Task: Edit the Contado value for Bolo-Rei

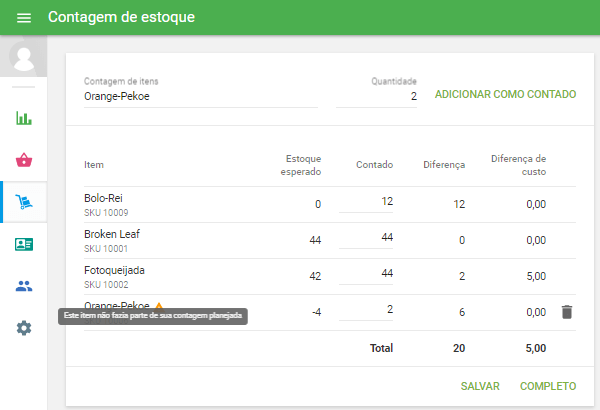Action: pos(366,203)
